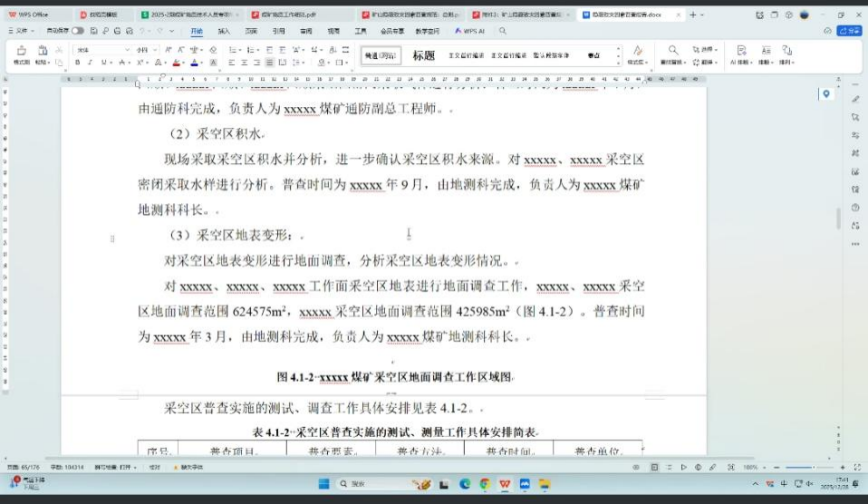
Task: Click the WPS AI button
Action: pyautogui.click(x=469, y=31)
